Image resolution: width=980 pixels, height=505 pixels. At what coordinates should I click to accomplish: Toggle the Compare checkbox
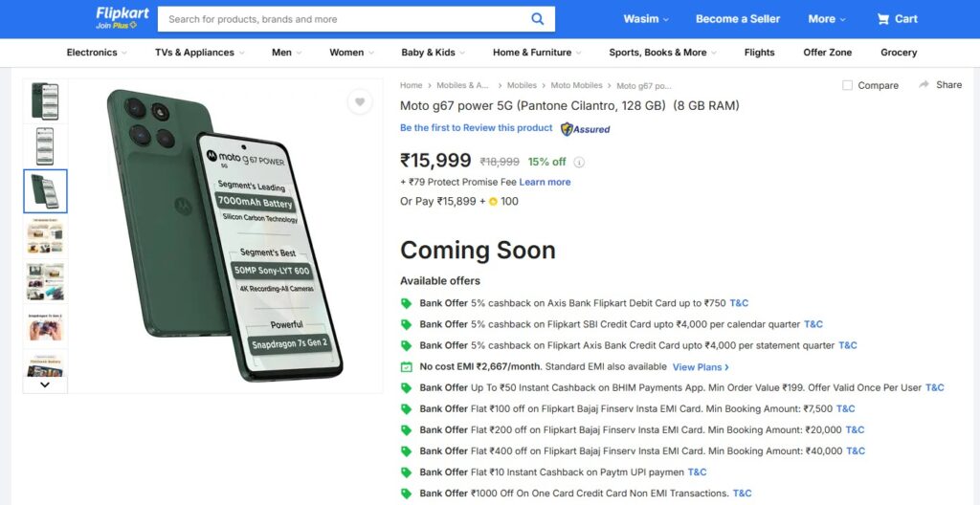pyautogui.click(x=848, y=85)
